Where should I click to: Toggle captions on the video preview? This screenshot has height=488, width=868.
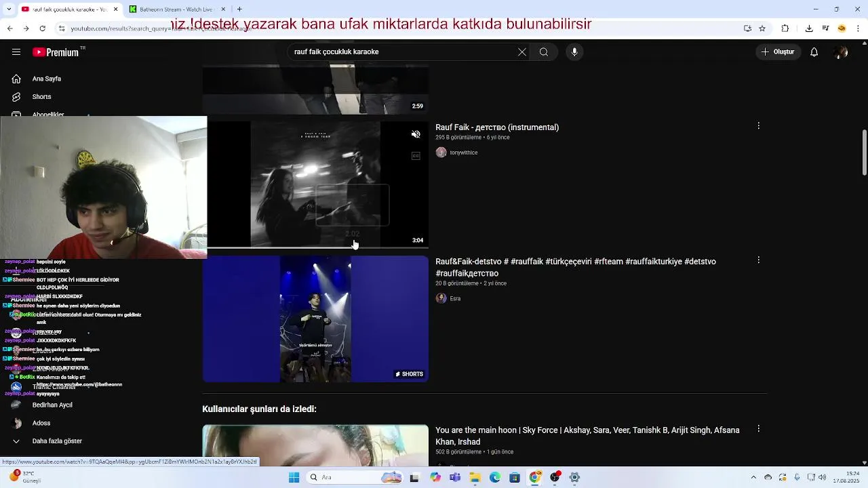(x=416, y=156)
